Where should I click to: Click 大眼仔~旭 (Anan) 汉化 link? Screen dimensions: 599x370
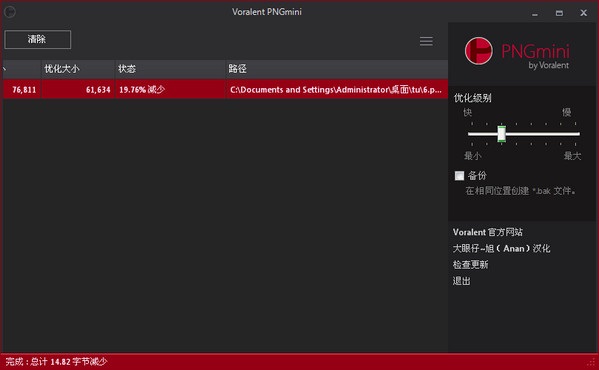pyautogui.click(x=501, y=249)
